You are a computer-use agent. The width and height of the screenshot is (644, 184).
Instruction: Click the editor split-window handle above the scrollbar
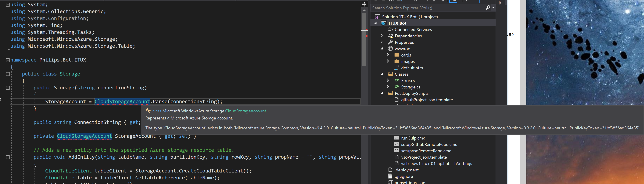point(364,4)
